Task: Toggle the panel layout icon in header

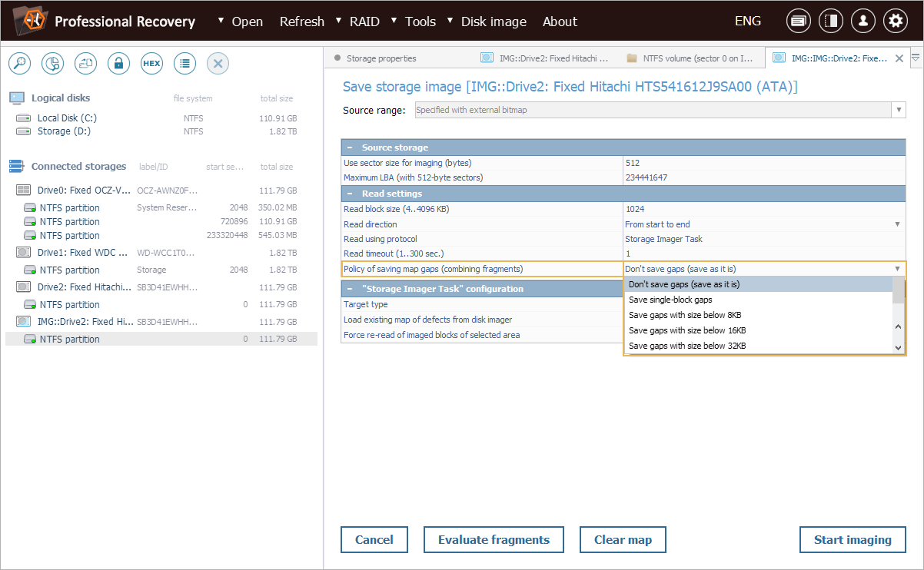Action: point(831,22)
